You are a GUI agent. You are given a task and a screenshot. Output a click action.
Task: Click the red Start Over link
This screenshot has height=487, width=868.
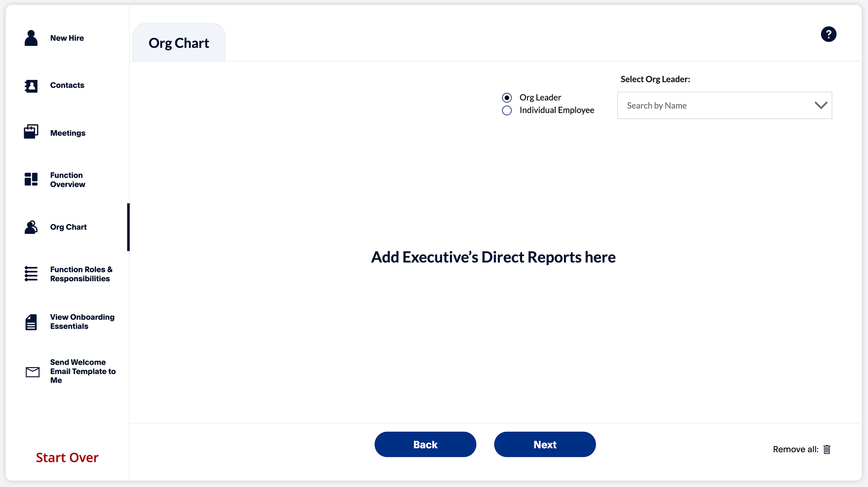click(67, 457)
